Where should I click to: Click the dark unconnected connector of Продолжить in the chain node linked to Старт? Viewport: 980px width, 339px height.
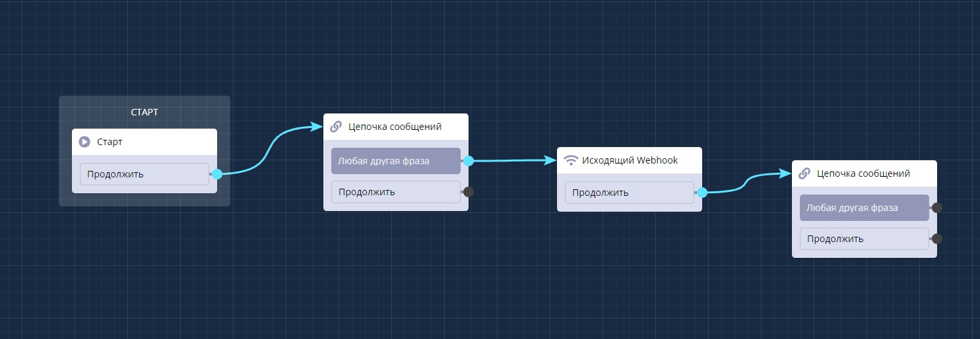(x=469, y=192)
